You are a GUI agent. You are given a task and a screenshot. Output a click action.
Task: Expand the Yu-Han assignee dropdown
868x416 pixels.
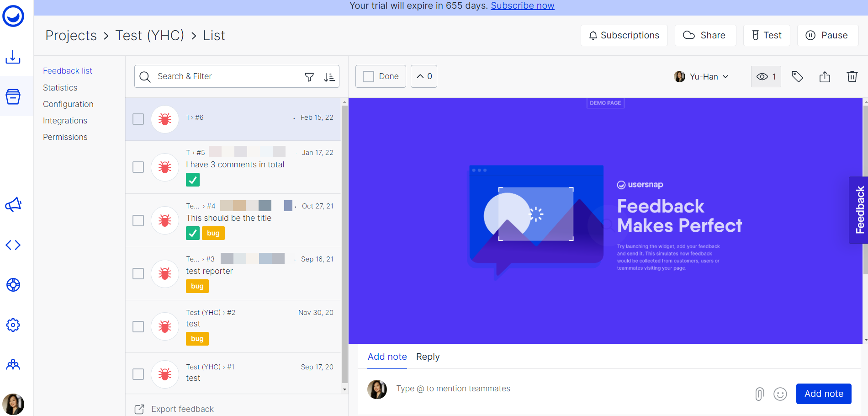tap(701, 76)
